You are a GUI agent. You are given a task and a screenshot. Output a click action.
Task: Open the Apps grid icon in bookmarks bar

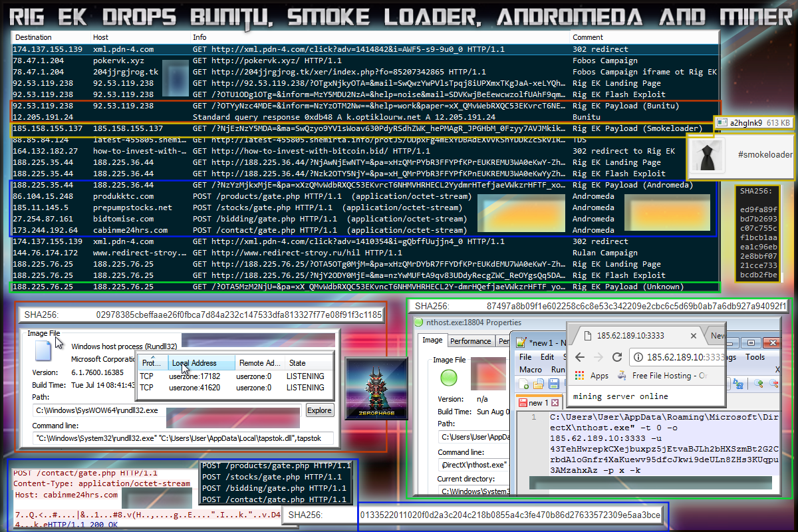click(580, 376)
